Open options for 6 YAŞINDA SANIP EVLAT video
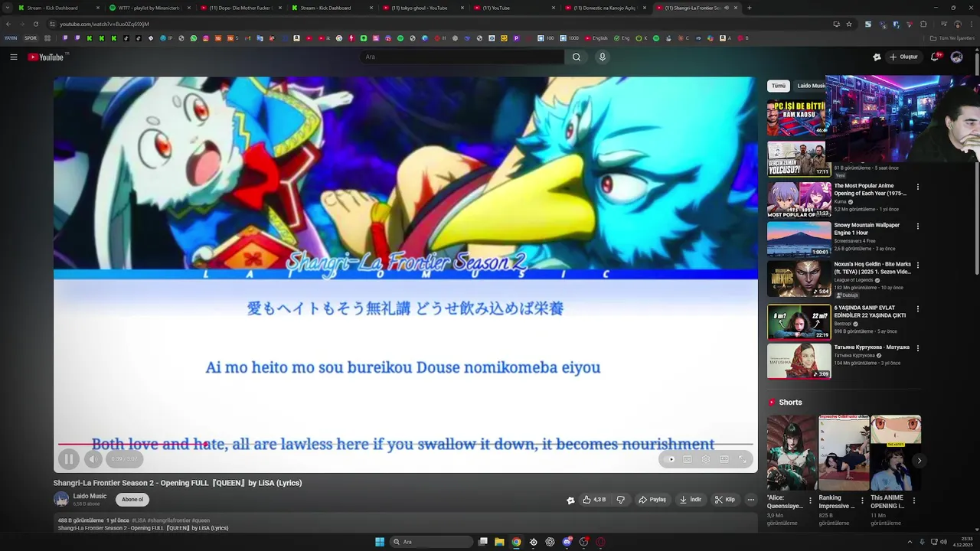Screen dimensions: 980x551 pos(918,308)
